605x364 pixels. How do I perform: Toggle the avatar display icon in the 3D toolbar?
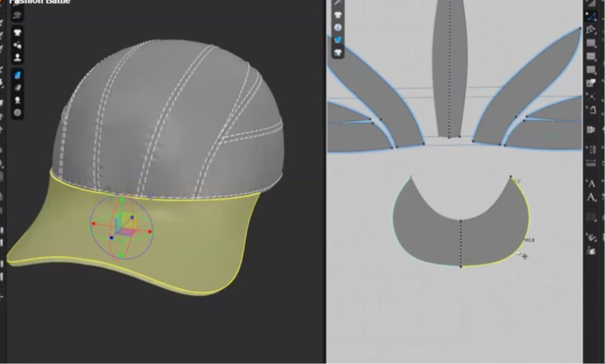18,58
